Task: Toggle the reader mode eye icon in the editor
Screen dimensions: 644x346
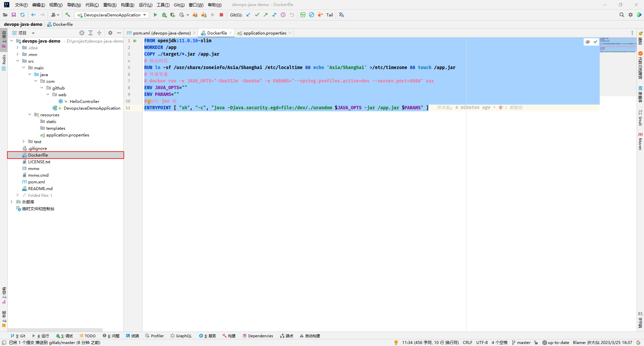Action: (588, 42)
